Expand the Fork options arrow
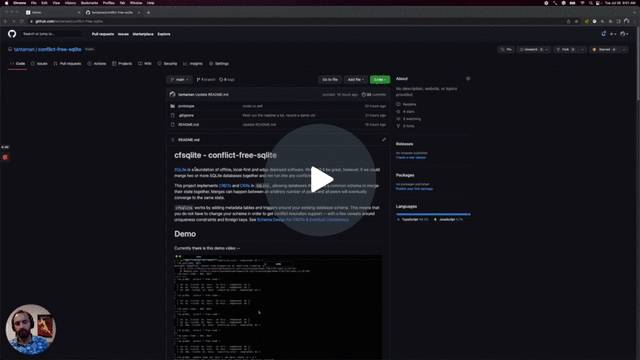The height and width of the screenshot is (360, 640). pyautogui.click(x=582, y=49)
